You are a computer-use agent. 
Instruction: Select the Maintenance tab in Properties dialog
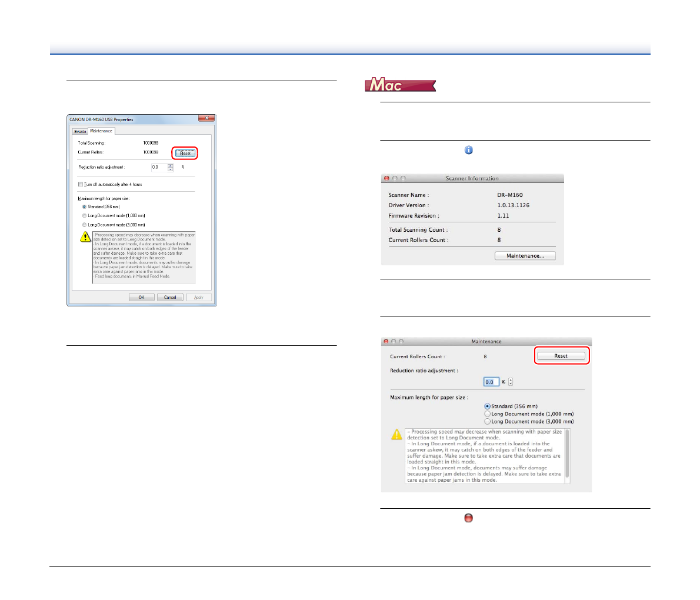coord(101,131)
